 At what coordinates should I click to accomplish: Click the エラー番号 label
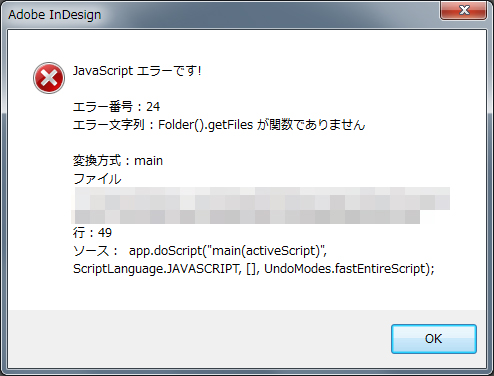(103, 107)
